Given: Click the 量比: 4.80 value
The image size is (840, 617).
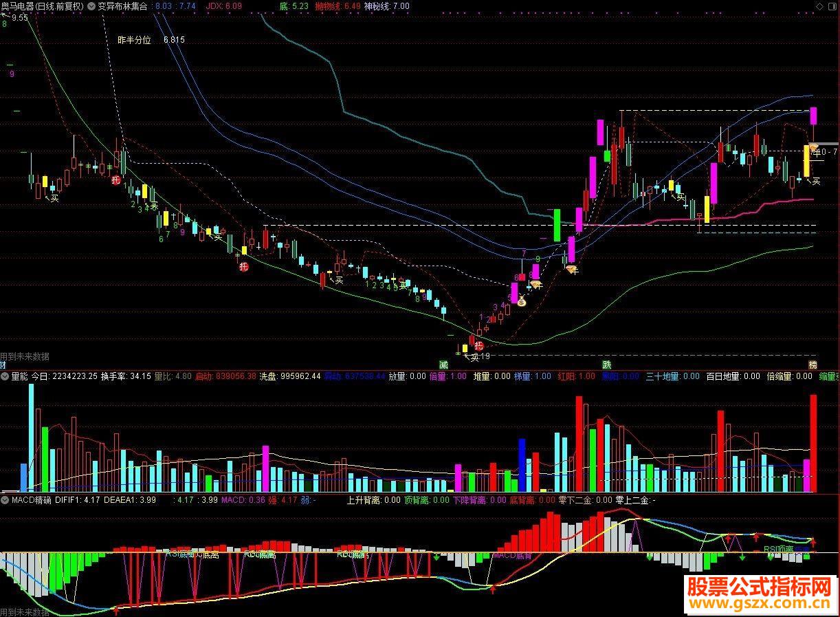Looking at the screenshot, I should coord(173,377).
